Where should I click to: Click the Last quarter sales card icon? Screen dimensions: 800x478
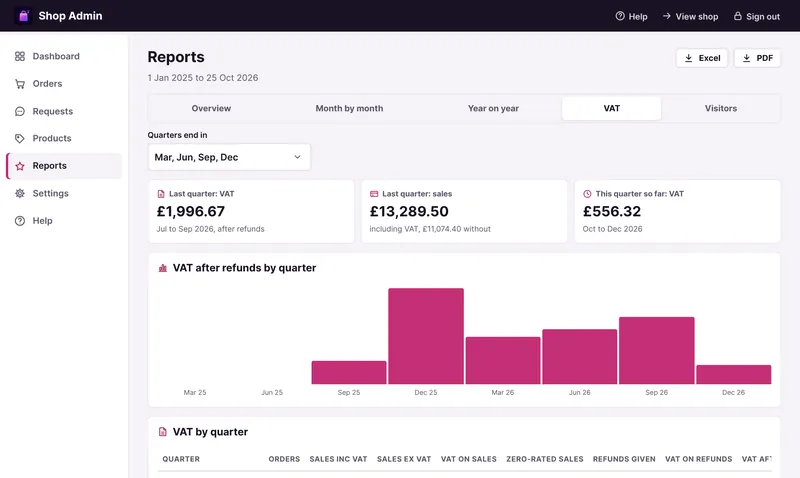click(x=374, y=194)
